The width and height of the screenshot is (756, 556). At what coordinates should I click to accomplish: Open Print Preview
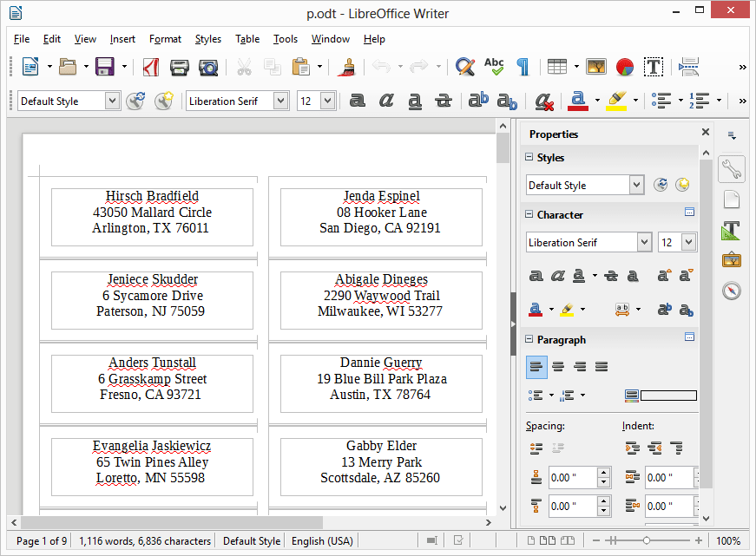208,67
